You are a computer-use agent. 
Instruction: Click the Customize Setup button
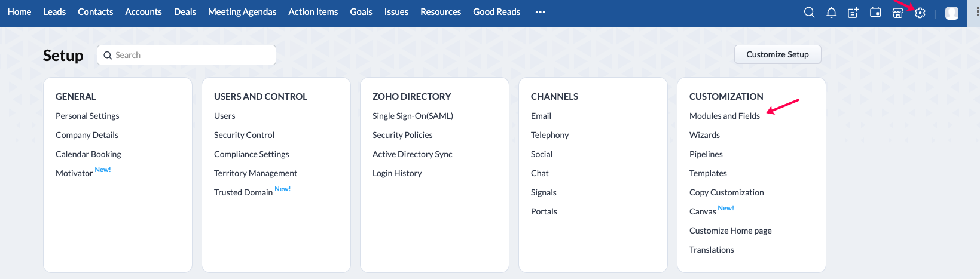click(x=777, y=54)
